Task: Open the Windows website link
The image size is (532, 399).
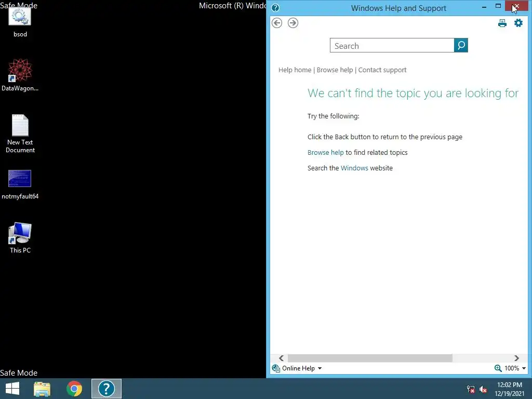Action: point(354,168)
